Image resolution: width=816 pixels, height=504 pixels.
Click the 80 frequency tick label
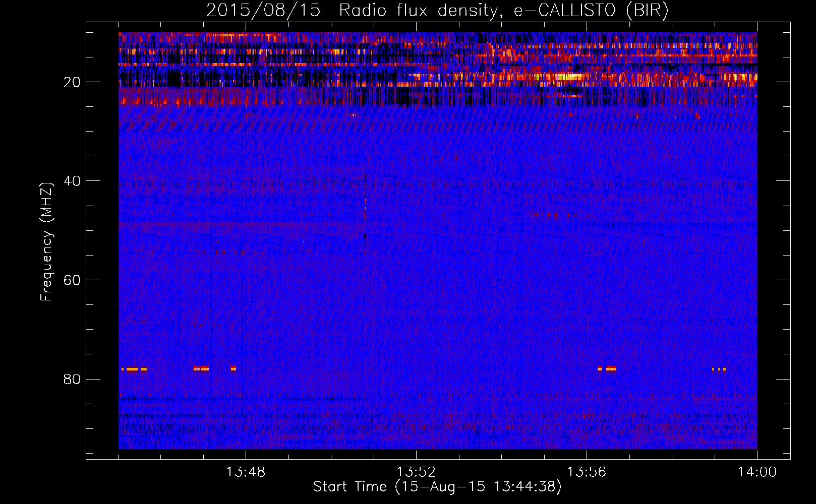(x=72, y=379)
